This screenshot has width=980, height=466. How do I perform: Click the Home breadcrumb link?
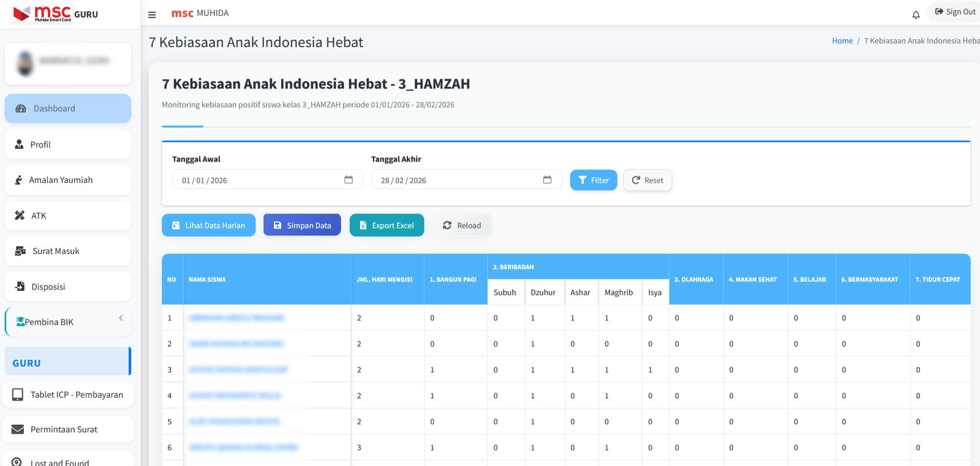(842, 41)
